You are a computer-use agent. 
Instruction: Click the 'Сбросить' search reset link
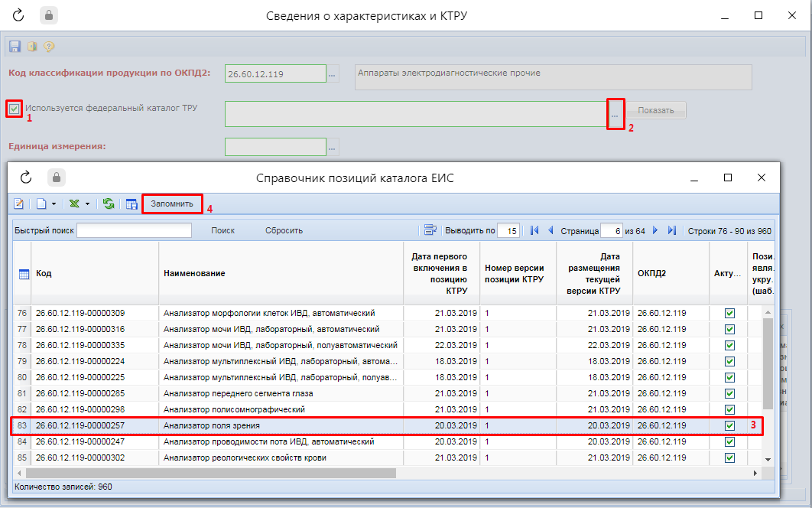(284, 230)
